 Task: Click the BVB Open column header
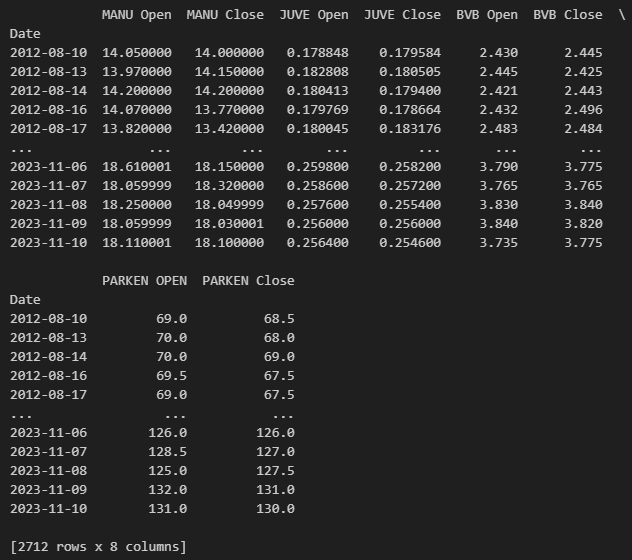[487, 15]
